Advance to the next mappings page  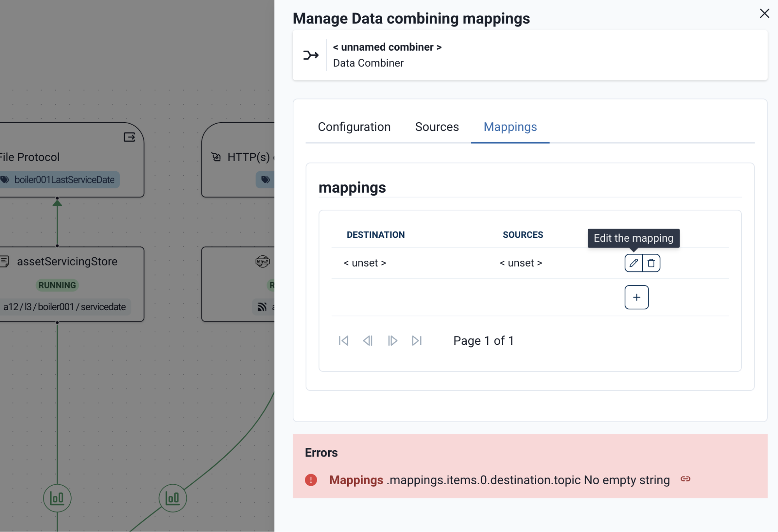click(392, 341)
